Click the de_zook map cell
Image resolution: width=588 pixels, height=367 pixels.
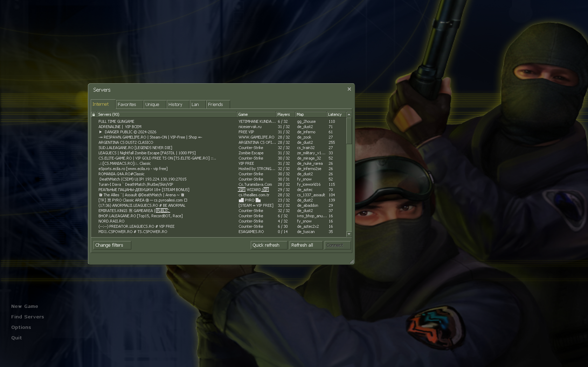click(304, 137)
